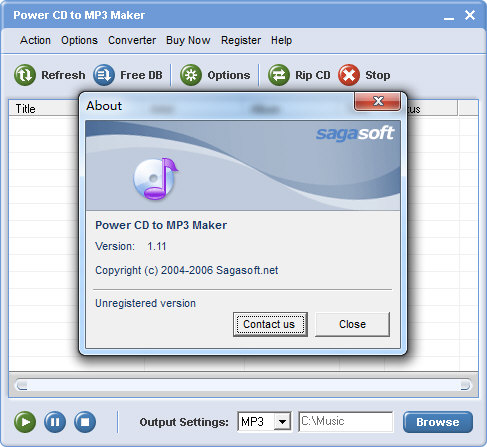Click the scrollbar's right end arrow
487x447 pixels.
pyautogui.click(x=466, y=385)
